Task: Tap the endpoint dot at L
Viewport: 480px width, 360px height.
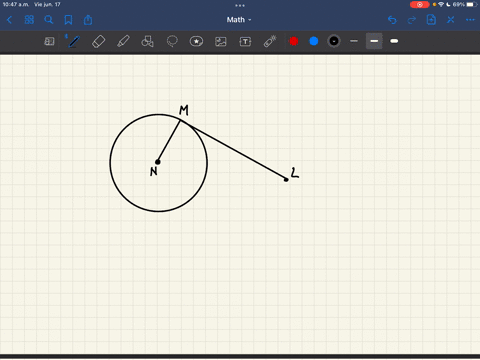Action: [x=286, y=180]
